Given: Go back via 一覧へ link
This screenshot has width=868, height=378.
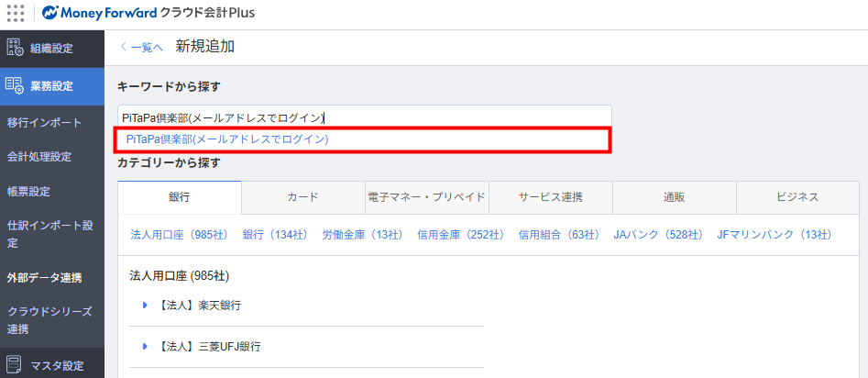Looking at the screenshot, I should 141,48.
